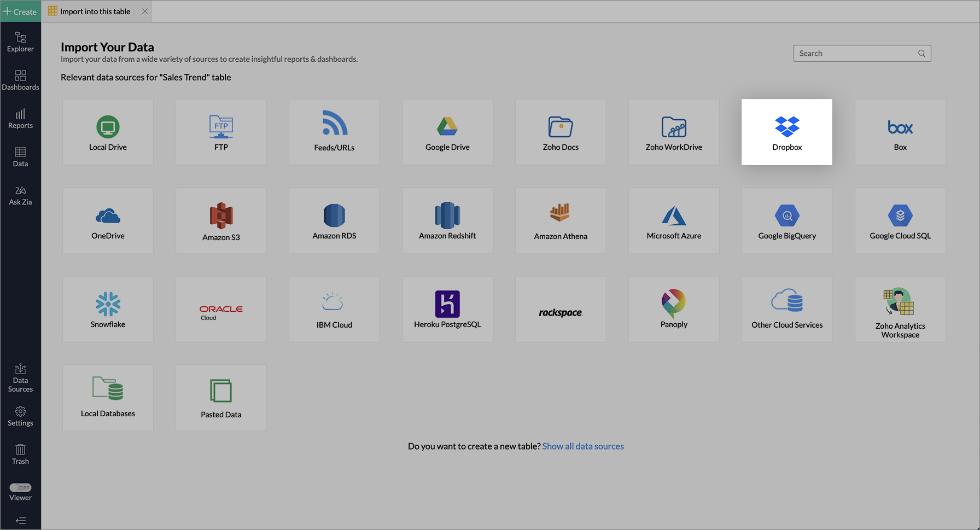980x530 pixels.
Task: Open the Heroku PostgreSQL import option
Action: tap(447, 309)
